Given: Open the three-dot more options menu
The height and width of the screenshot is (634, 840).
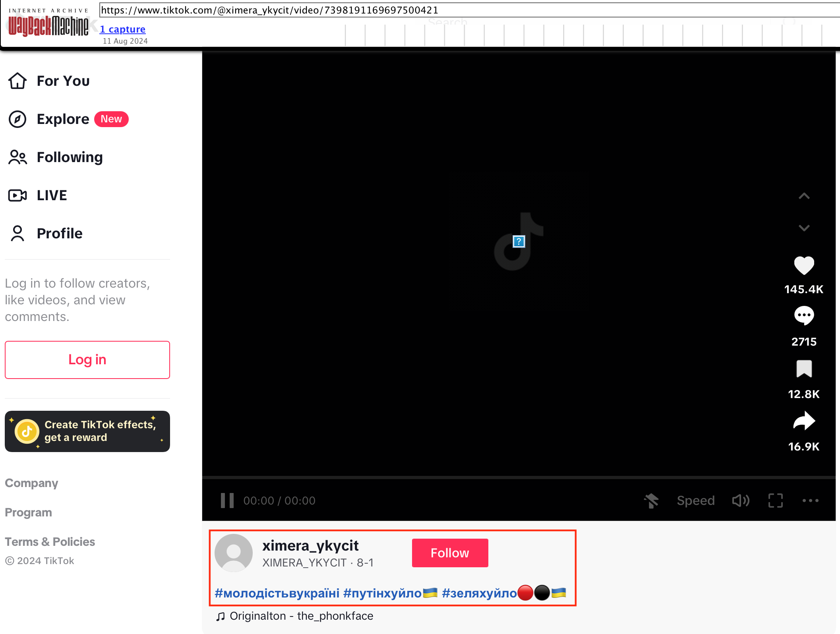Looking at the screenshot, I should pos(811,501).
